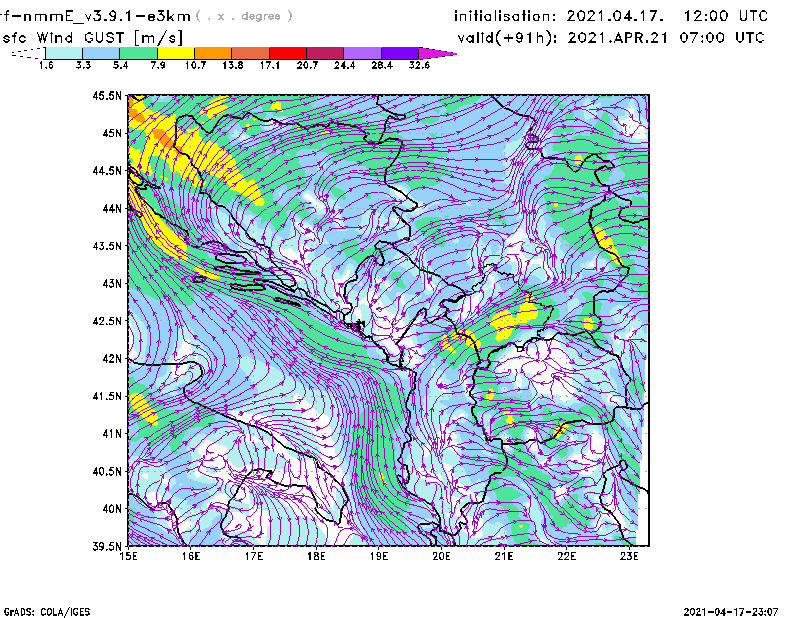Viewport: 800px width, 618px height.
Task: Click the timestamp '2021-04-17-23:07'
Action: tap(731, 612)
